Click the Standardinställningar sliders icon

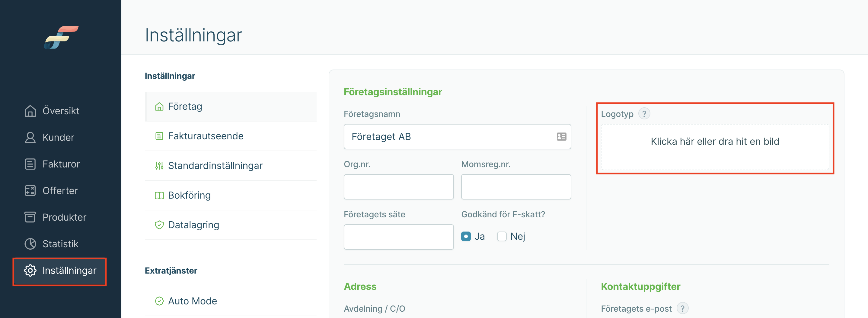click(x=159, y=166)
